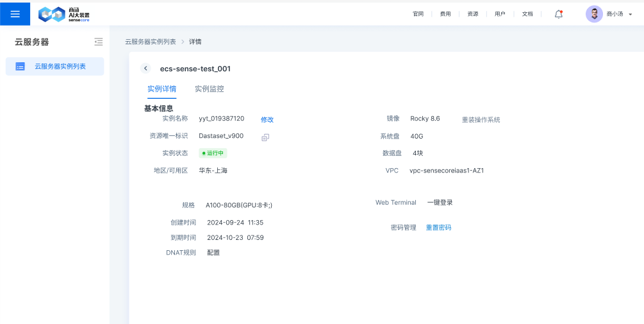This screenshot has height=324, width=644.
Task: Open the hamburger menu button
Action: click(x=15, y=13)
